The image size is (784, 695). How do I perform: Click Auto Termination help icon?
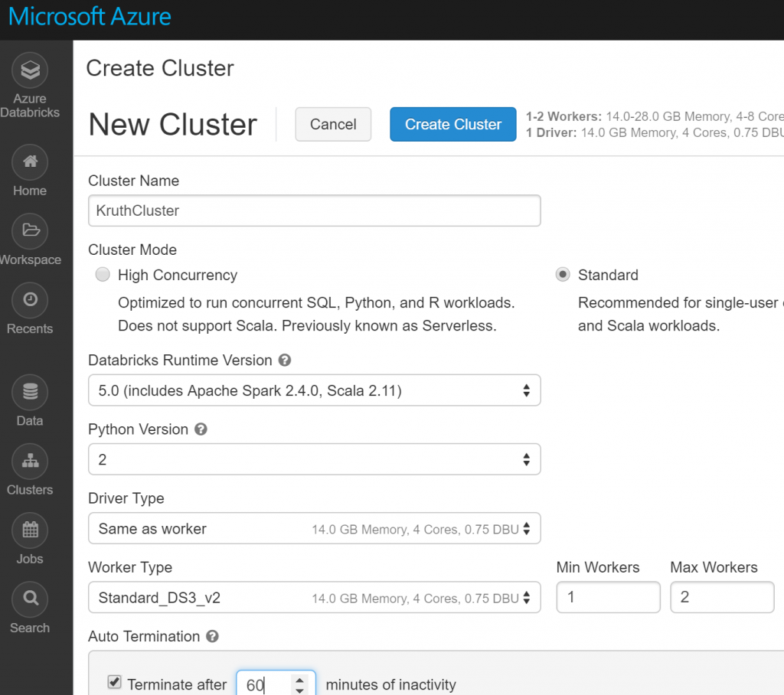coord(213,636)
